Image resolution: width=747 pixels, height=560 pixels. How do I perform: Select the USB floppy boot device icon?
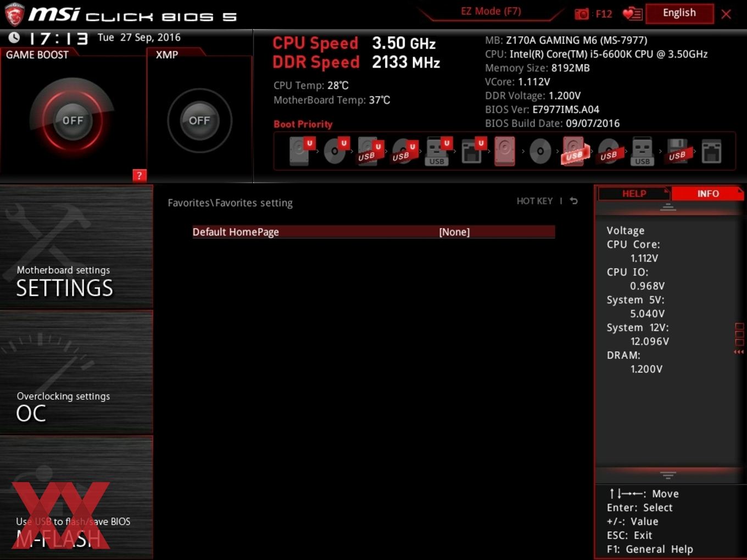(x=677, y=151)
